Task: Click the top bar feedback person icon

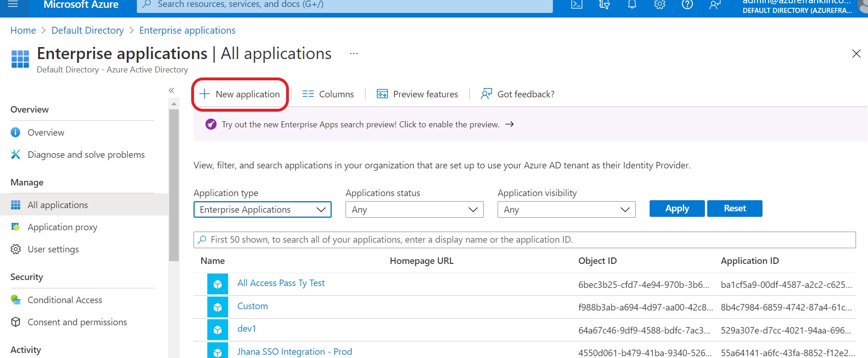Action: coord(715,5)
